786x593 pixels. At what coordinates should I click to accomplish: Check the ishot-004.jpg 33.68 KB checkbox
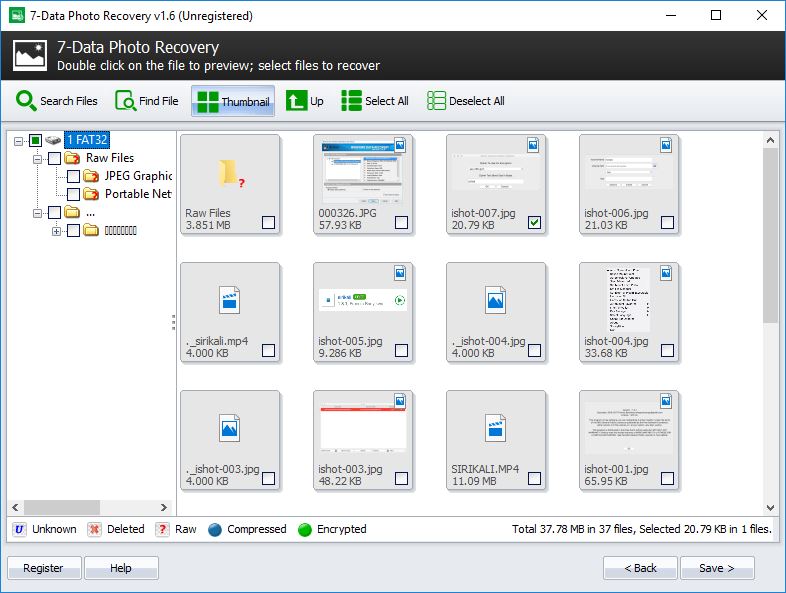coord(667,350)
